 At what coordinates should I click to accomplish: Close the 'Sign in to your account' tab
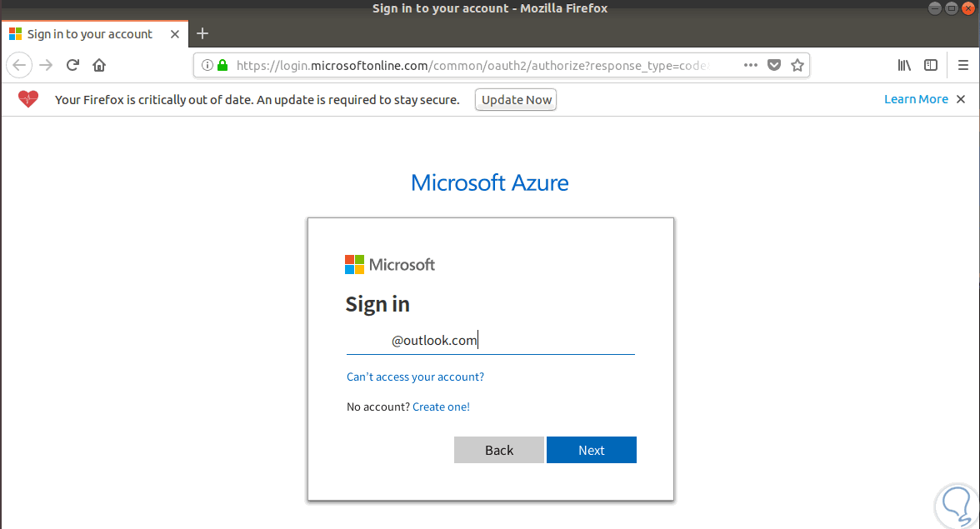[x=175, y=34]
